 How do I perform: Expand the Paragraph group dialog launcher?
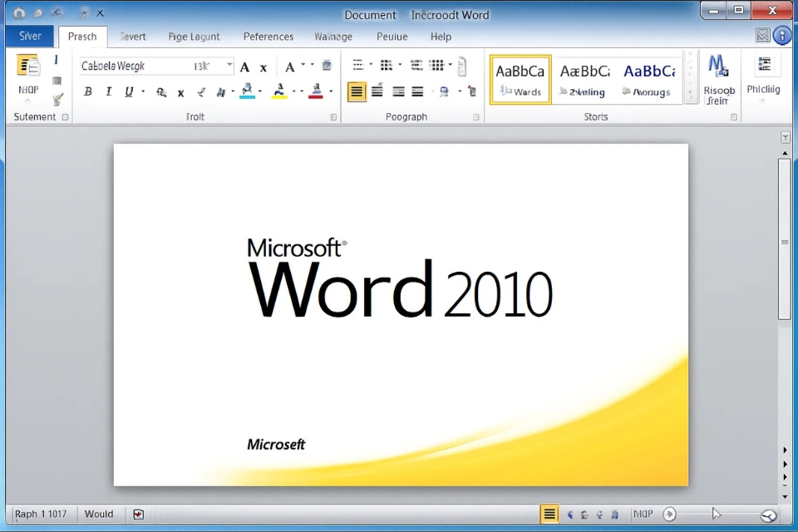476,117
